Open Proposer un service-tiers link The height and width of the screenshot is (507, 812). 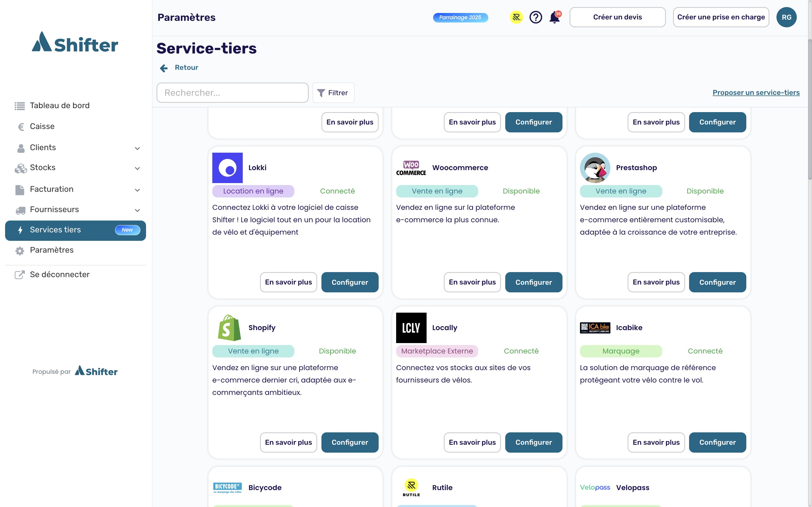tap(756, 93)
